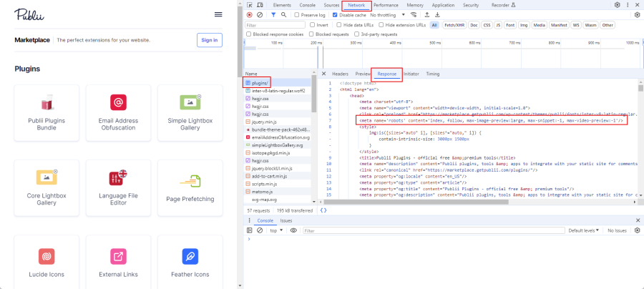Screen dimensions: 644x289
Task: Open network search magnifier
Action: [283, 15]
